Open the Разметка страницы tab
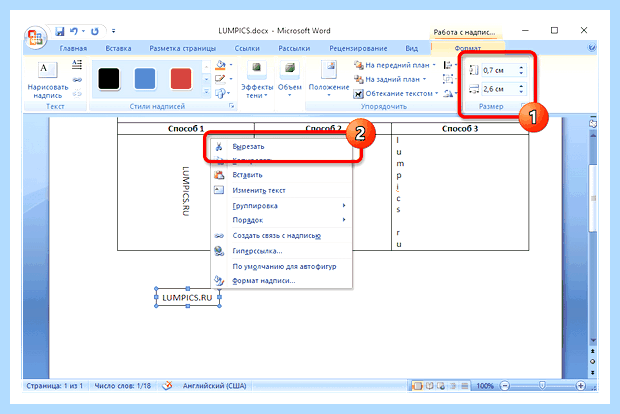Viewport: 620px width, 414px height. click(x=183, y=48)
